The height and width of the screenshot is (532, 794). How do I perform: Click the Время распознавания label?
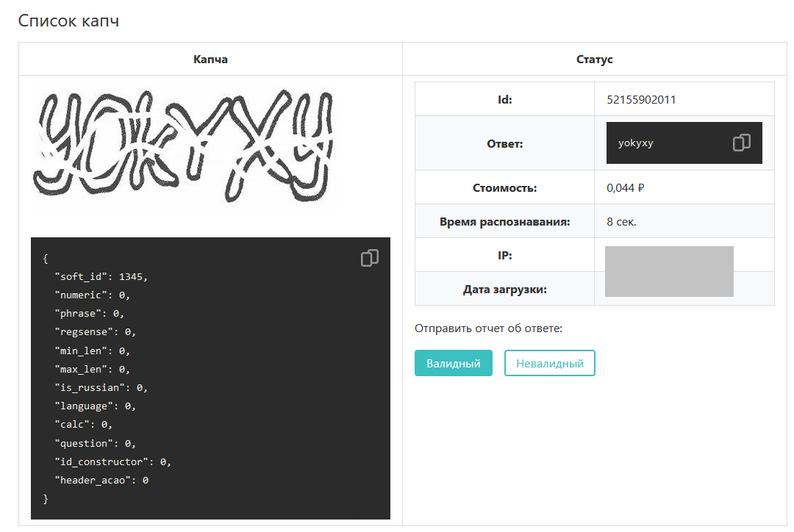tap(504, 221)
